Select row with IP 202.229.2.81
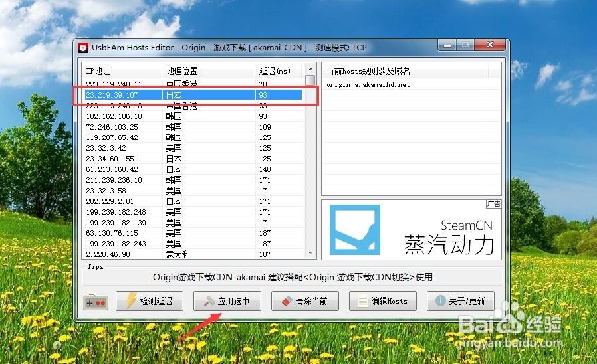The height and width of the screenshot is (364, 597). tap(193, 201)
